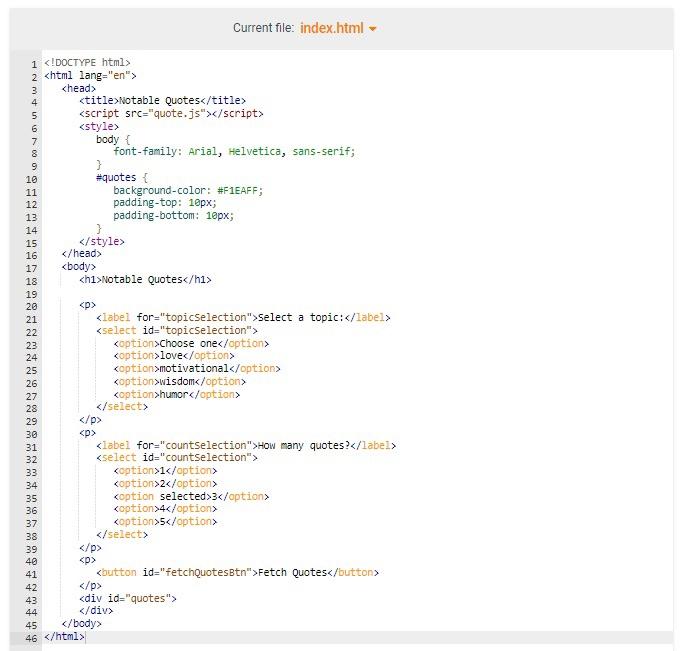Click the <h1>Notable Quotes</h1> line
This screenshot has height=651, width=680.
(x=145, y=279)
